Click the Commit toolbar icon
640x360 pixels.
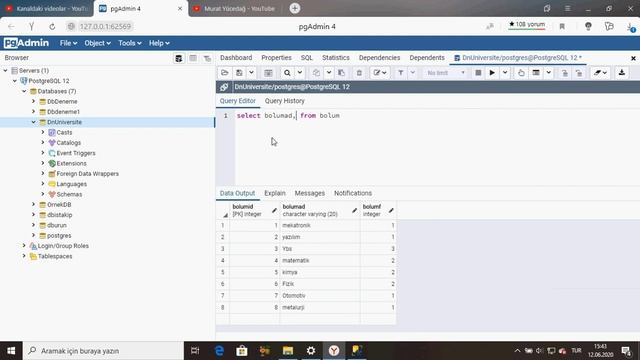[564, 73]
